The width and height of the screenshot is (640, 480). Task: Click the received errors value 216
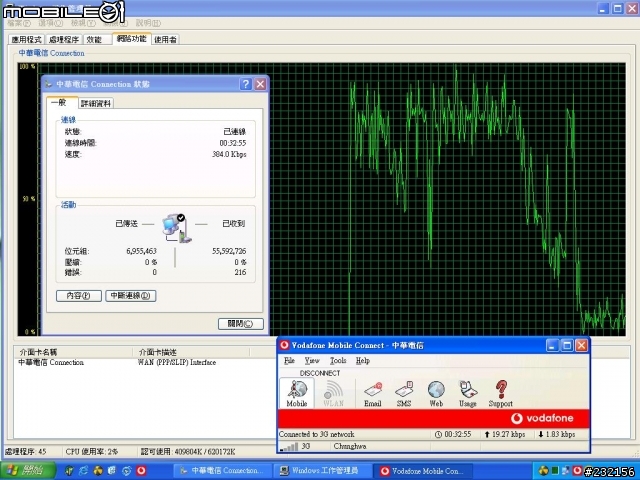[240, 272]
